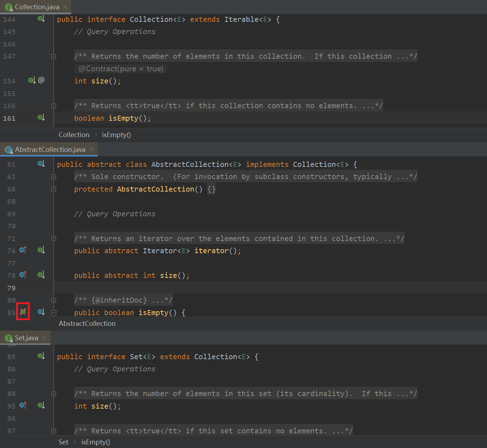The width and height of the screenshot is (487, 448).
Task: Click the implements-up gutter icon on abstract size() line 78
Action: point(23,275)
